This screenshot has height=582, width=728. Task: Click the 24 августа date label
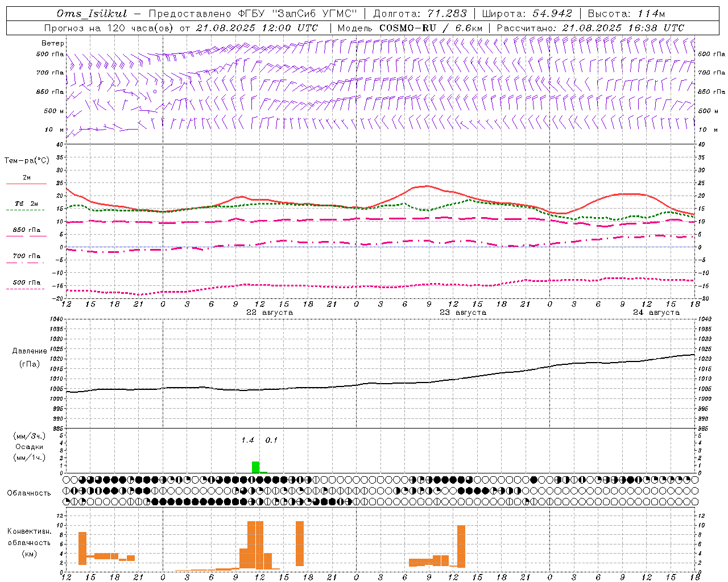tap(656, 313)
